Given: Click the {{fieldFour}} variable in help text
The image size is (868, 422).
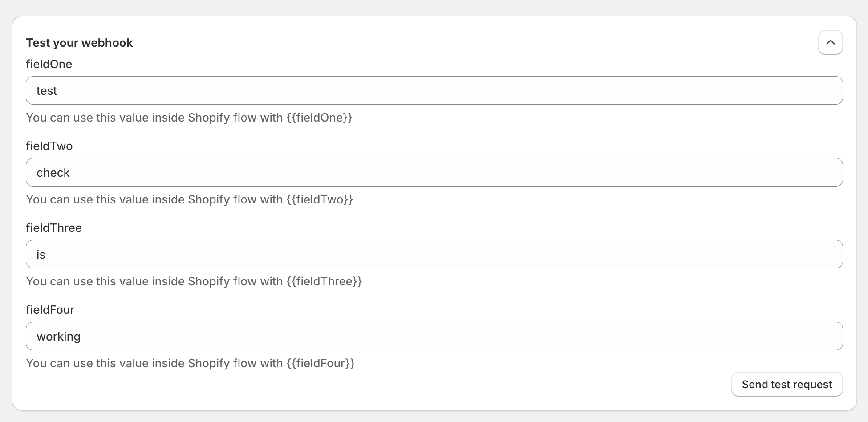Looking at the screenshot, I should coord(321,363).
